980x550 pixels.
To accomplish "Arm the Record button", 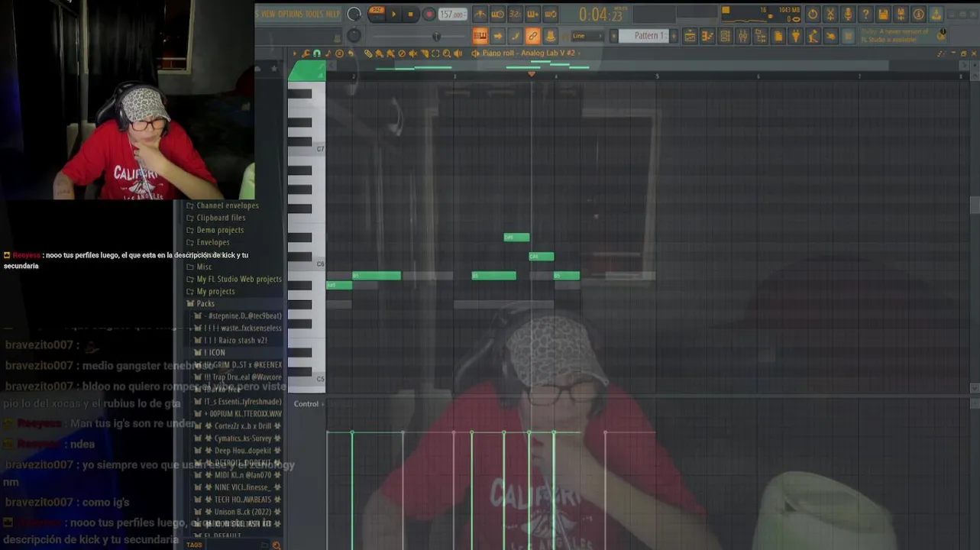I will tap(429, 14).
